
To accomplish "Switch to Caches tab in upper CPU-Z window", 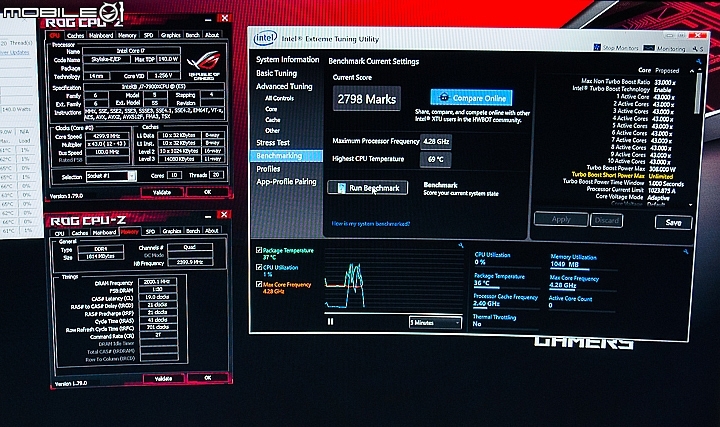I will pos(75,35).
